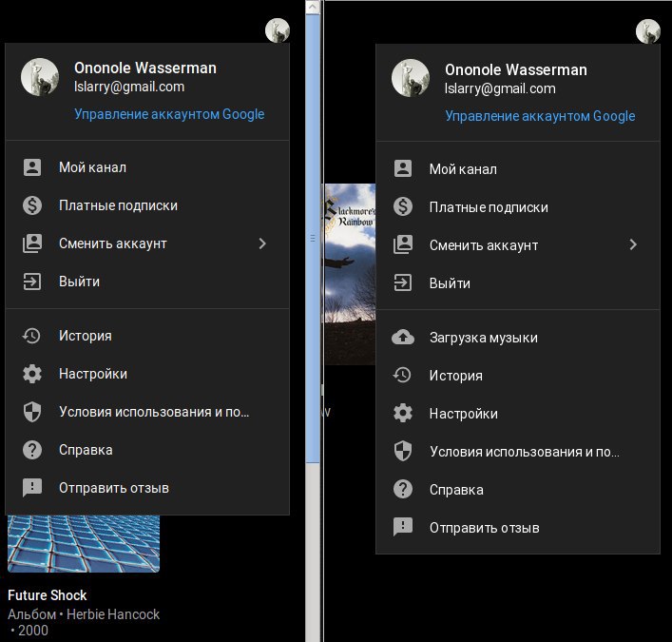Click "Справка" in the left menu
The height and width of the screenshot is (642, 672).
pyautogui.click(x=147, y=450)
